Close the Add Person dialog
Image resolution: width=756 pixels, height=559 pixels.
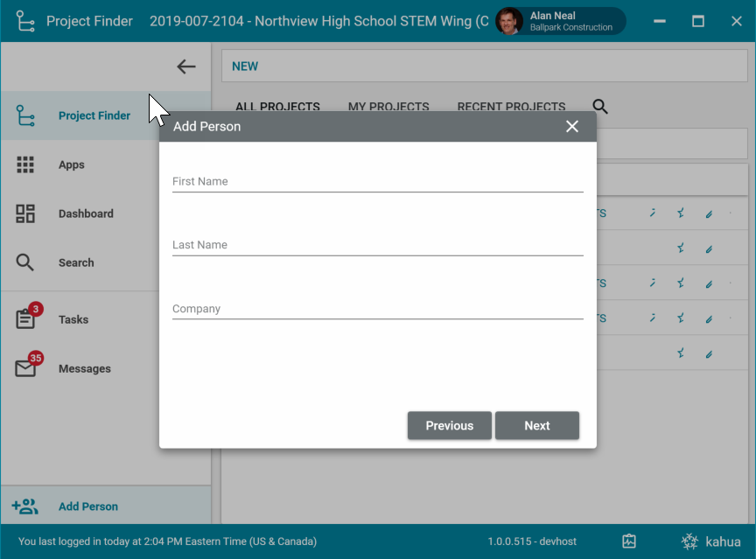[x=572, y=127]
